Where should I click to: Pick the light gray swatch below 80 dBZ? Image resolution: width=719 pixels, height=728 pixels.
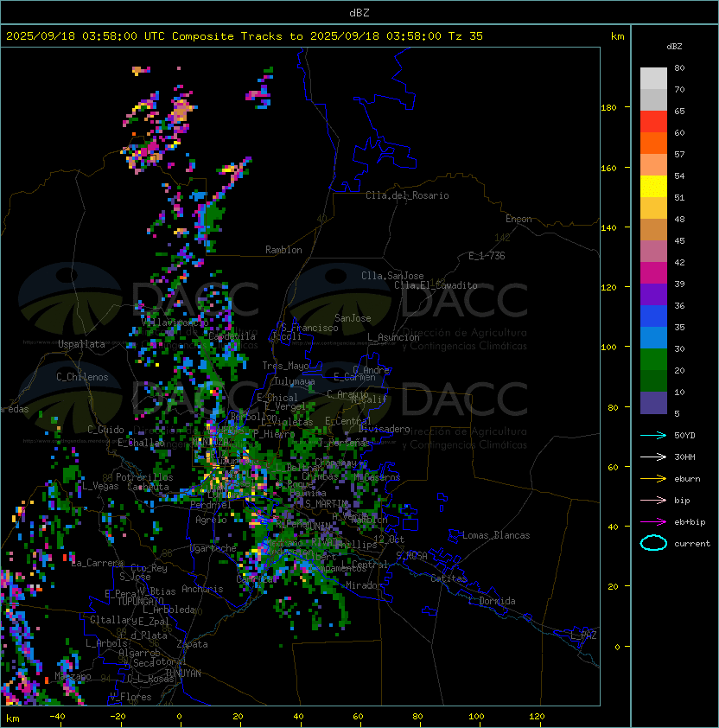(653, 78)
